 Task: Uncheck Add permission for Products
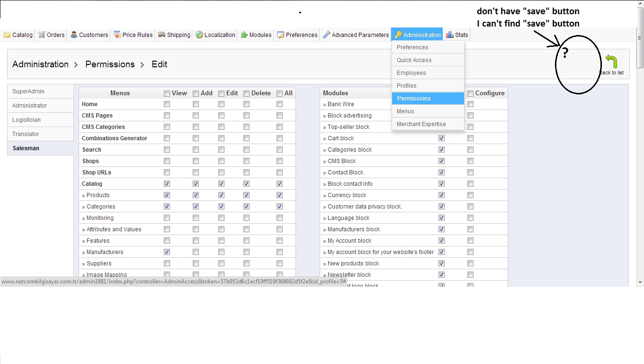tap(196, 195)
